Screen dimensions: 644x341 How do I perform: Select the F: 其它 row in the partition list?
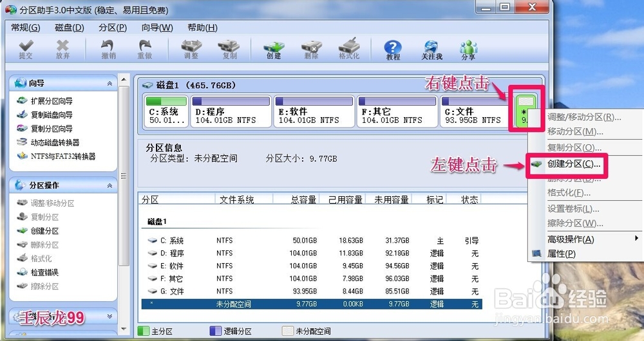[x=312, y=279]
